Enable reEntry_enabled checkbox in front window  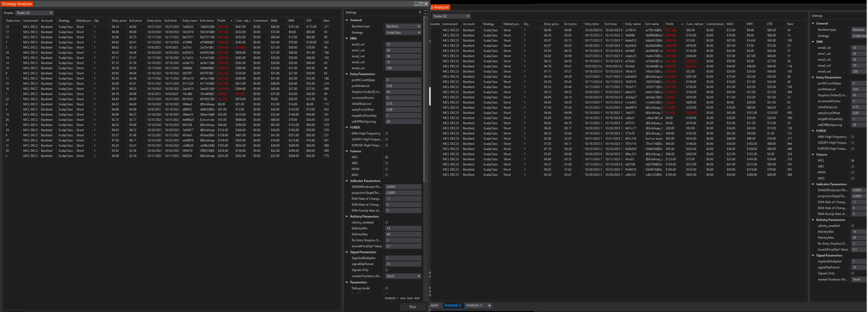[x=387, y=223]
